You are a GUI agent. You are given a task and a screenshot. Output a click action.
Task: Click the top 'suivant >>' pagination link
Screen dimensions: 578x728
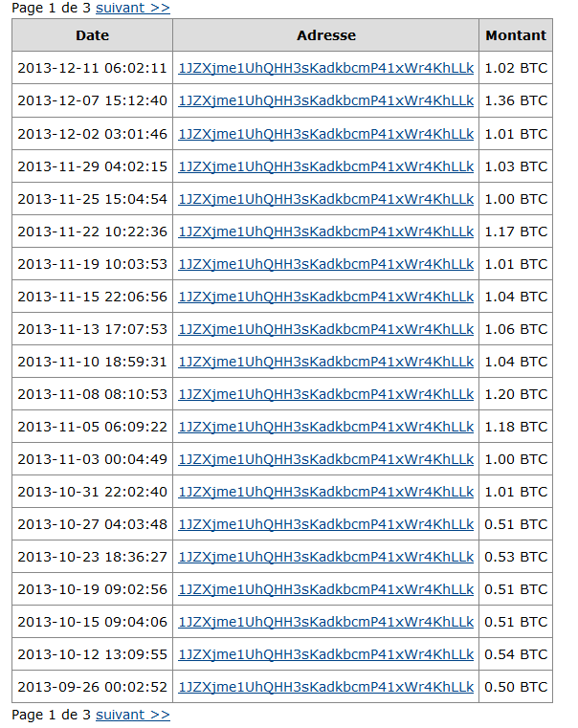(133, 8)
